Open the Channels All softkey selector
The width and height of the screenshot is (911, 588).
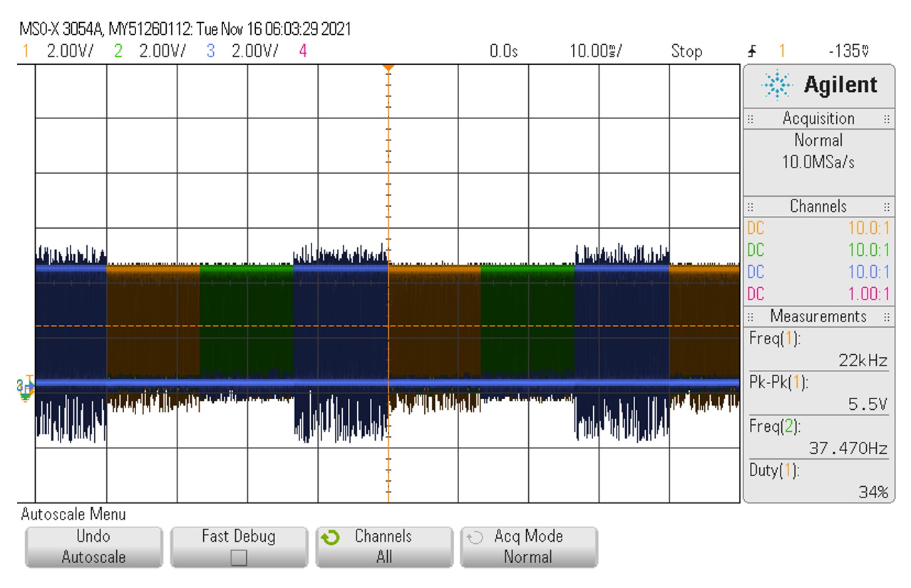(x=384, y=547)
